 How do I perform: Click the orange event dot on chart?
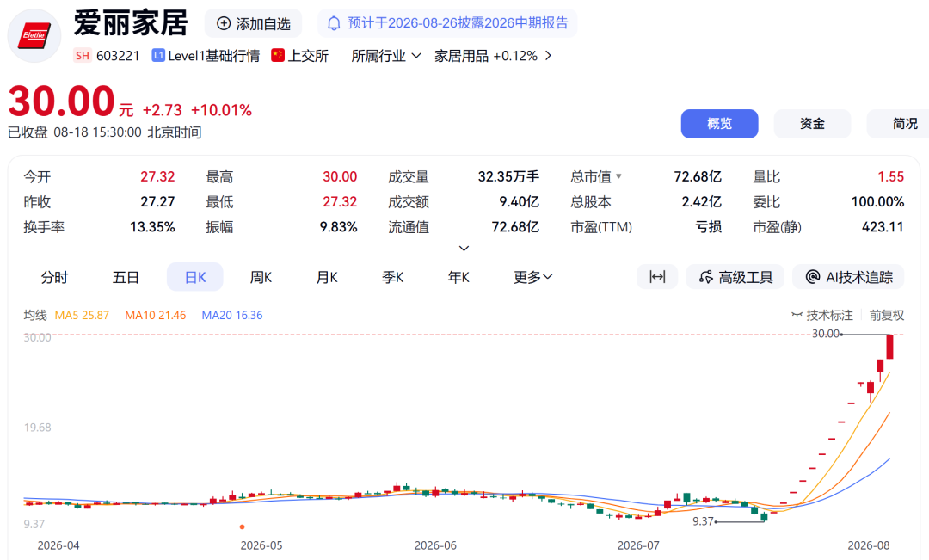242,526
